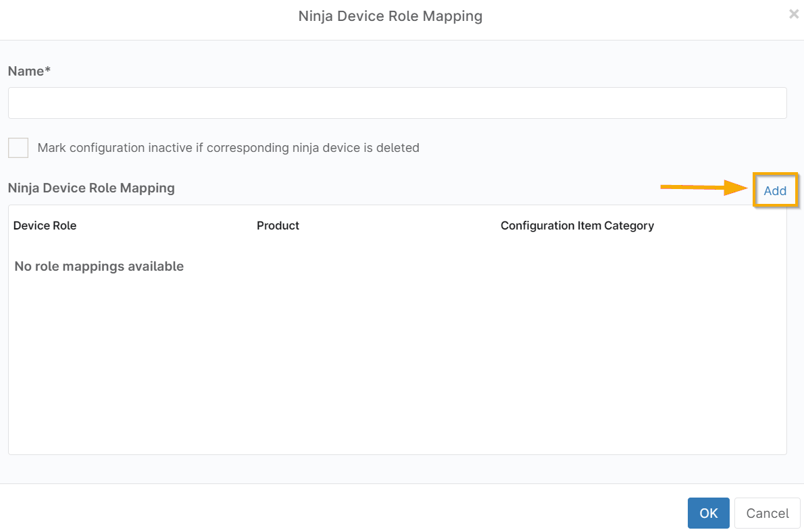Enable the mark configuration inactive checkbox

(18, 148)
